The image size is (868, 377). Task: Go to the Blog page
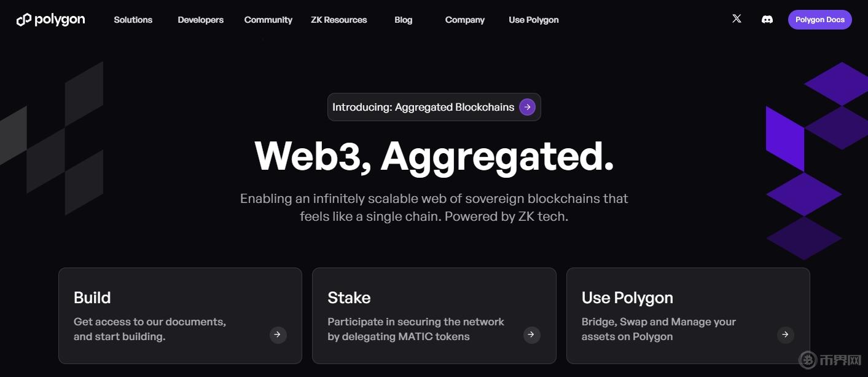coord(403,20)
